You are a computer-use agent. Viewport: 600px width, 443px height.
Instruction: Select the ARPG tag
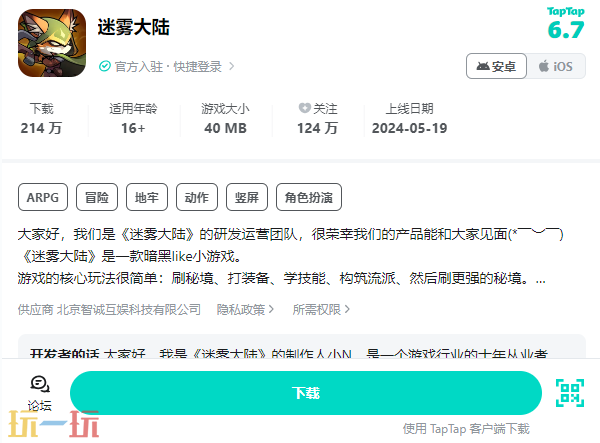point(43,197)
